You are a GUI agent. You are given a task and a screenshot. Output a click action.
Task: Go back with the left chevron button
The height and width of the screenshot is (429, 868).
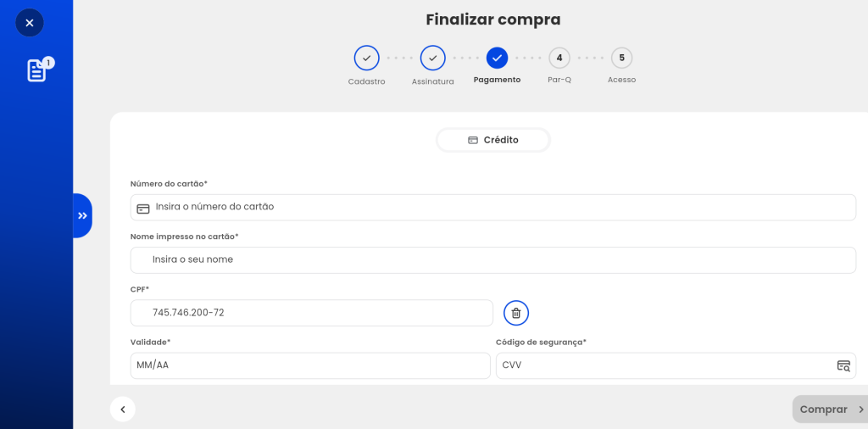122,409
